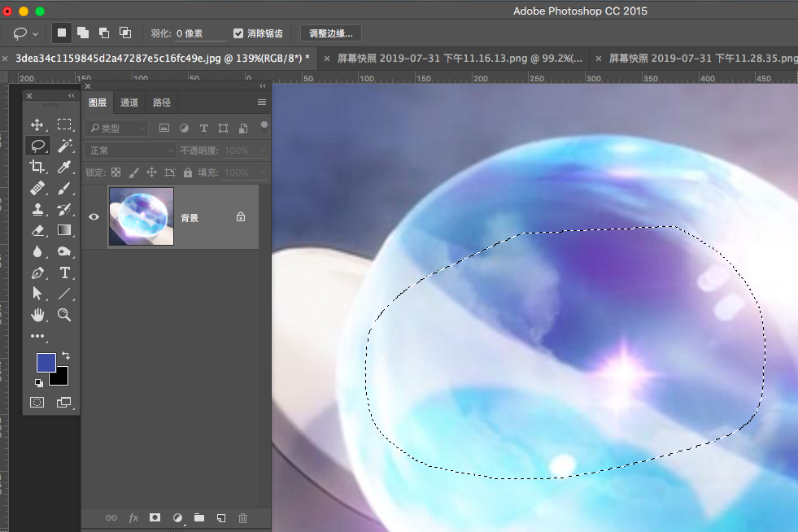The height and width of the screenshot is (532, 798).
Task: Uncheck 消除锯齿 anti-alias checkbox
Action: tap(238, 33)
